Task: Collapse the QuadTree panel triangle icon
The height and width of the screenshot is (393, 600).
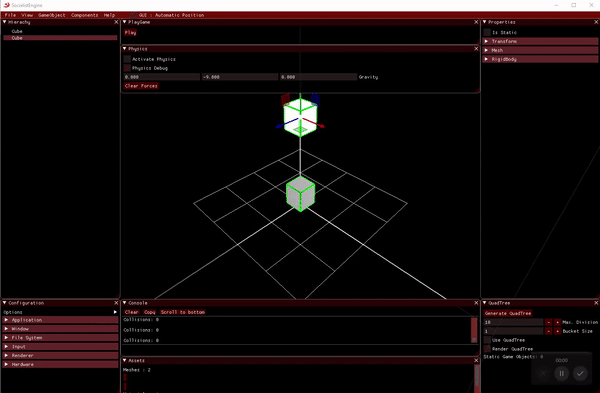Action: (484, 303)
